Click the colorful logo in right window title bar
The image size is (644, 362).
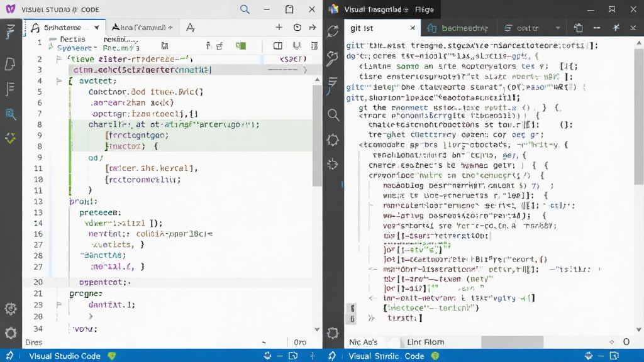(333, 9)
